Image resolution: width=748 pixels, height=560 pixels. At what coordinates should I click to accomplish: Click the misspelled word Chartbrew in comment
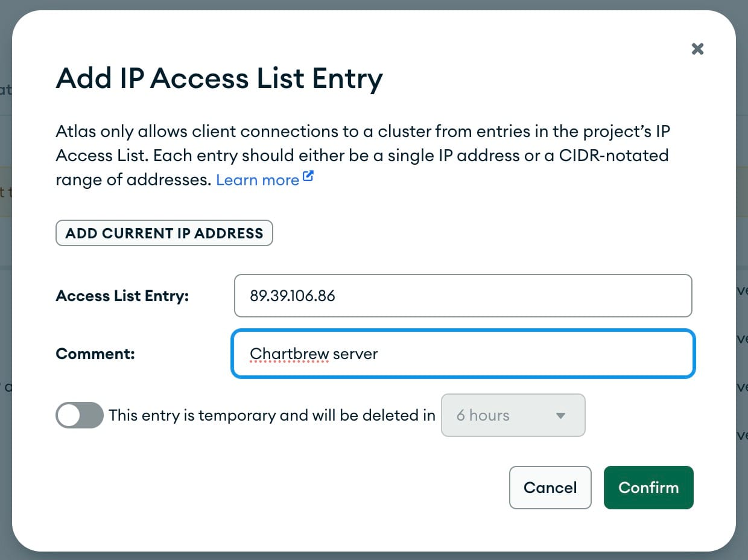coord(289,354)
